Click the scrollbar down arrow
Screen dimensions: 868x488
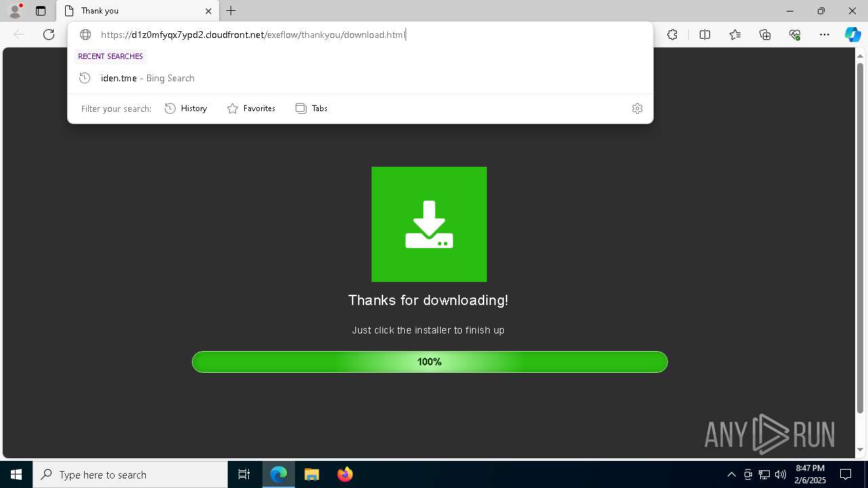[x=860, y=449]
